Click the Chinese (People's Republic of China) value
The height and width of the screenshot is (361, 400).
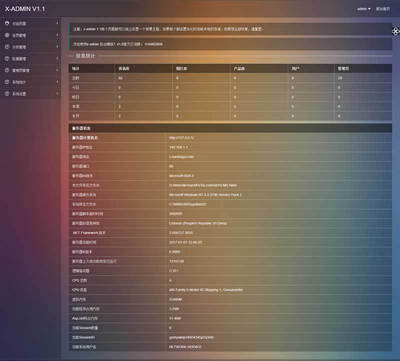click(x=198, y=223)
